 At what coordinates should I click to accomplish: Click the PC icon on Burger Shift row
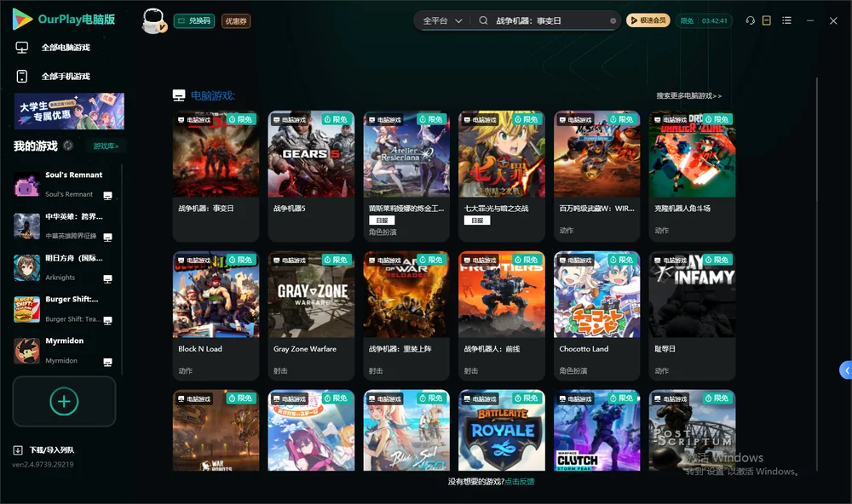click(107, 320)
